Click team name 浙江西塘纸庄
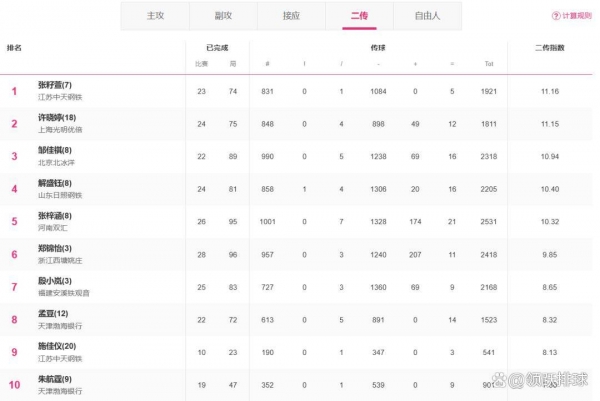 pos(59,260)
